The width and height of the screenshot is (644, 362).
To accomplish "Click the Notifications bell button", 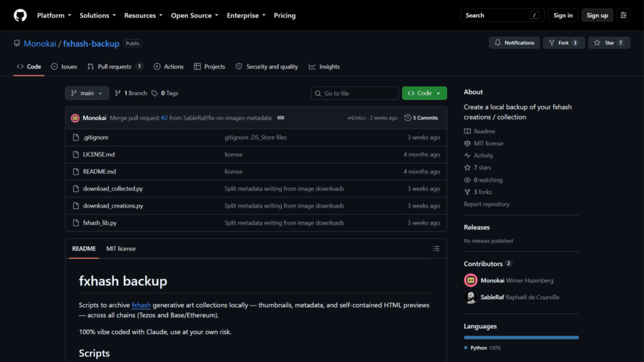I will (x=514, y=43).
